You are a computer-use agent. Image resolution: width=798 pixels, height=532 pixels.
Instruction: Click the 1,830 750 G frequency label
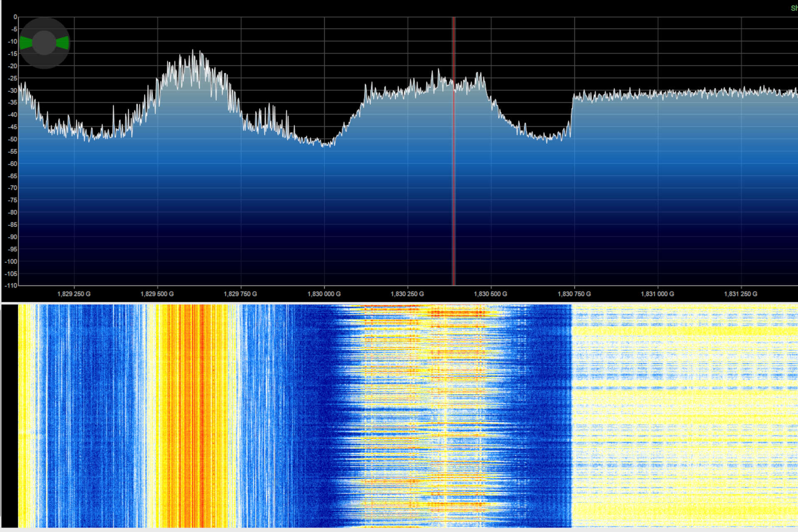(x=574, y=294)
